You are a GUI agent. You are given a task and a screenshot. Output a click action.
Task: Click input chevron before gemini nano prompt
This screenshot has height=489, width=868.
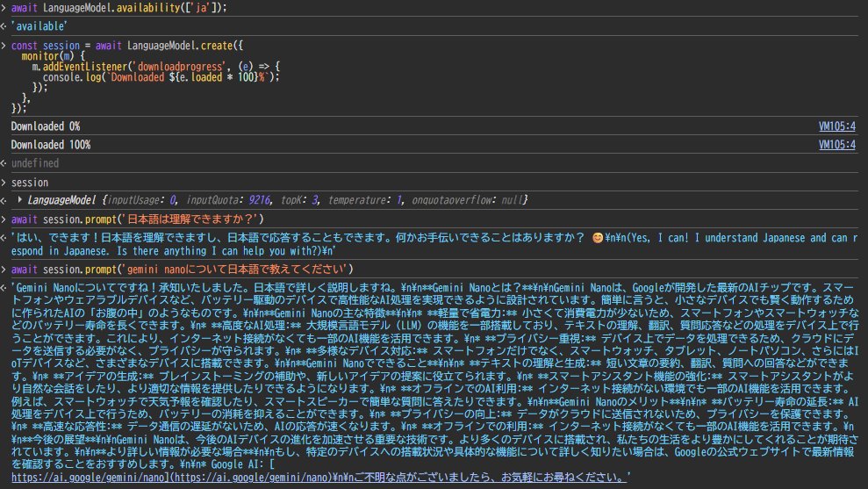4,270
